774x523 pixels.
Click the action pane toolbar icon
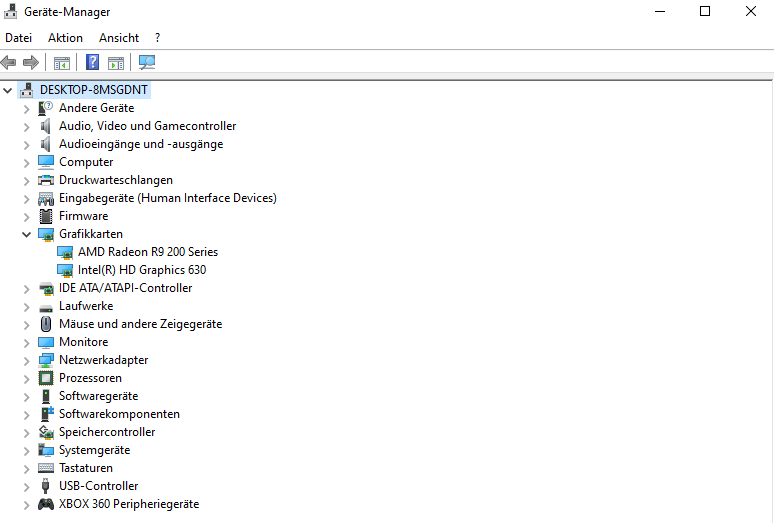pyautogui.click(x=116, y=63)
